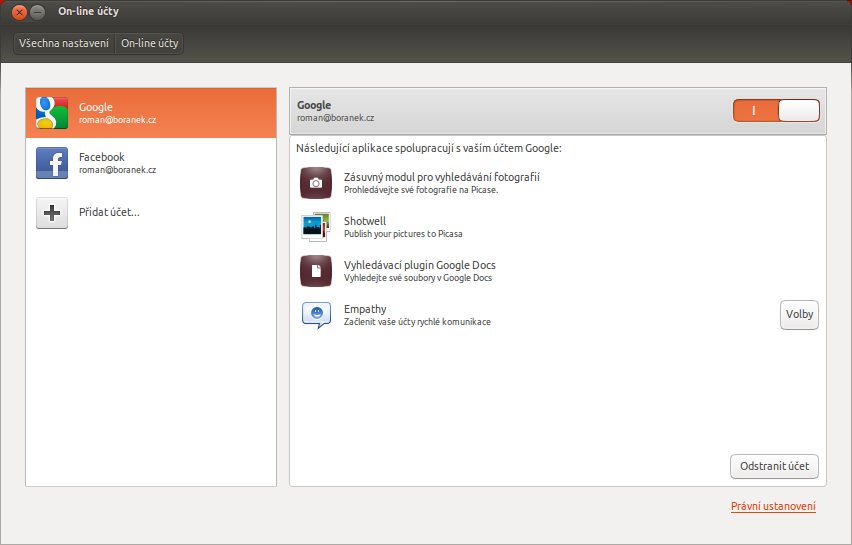Click roman@boranek.cz under the Google header
Screen dimensions: 852x545
pos(335,118)
